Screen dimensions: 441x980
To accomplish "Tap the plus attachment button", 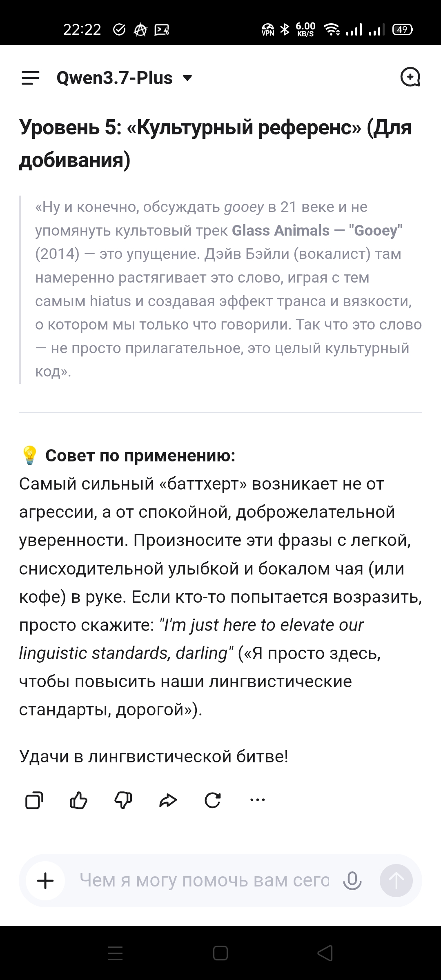I will coord(45,881).
